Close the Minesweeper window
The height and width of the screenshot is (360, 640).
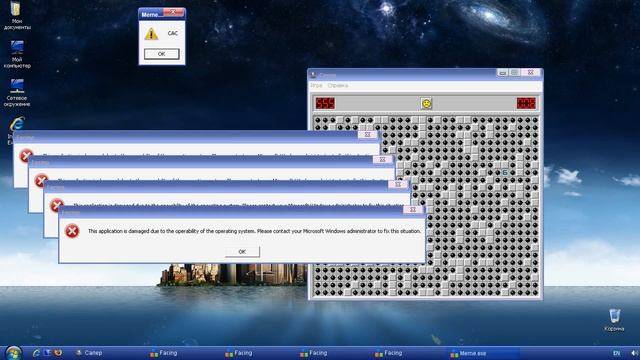pos(530,73)
